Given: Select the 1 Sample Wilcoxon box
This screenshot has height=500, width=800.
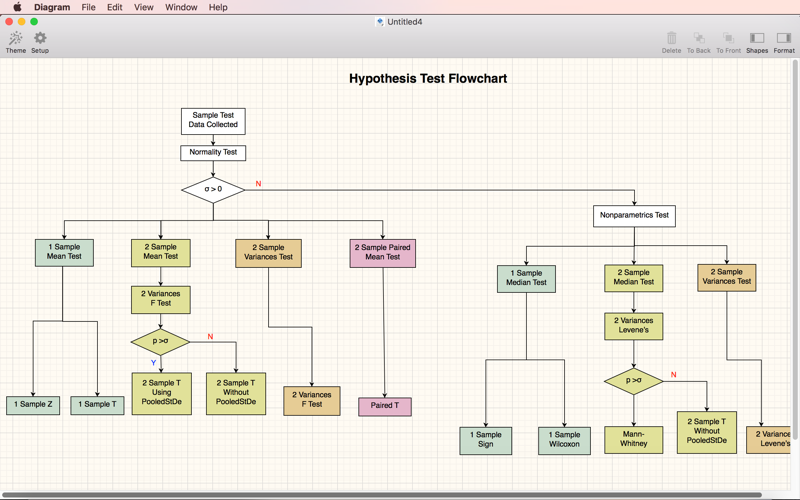Looking at the screenshot, I should [564, 440].
